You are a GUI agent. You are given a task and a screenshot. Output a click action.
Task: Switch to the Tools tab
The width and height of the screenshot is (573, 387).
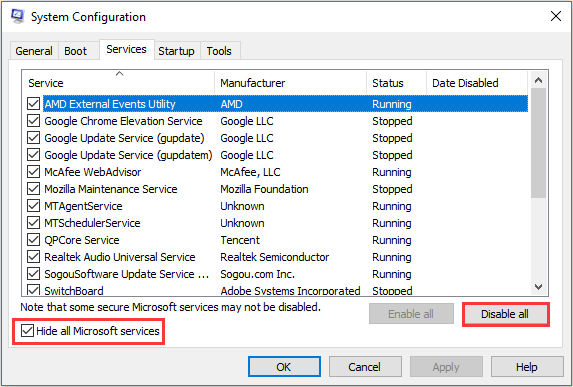click(x=219, y=51)
